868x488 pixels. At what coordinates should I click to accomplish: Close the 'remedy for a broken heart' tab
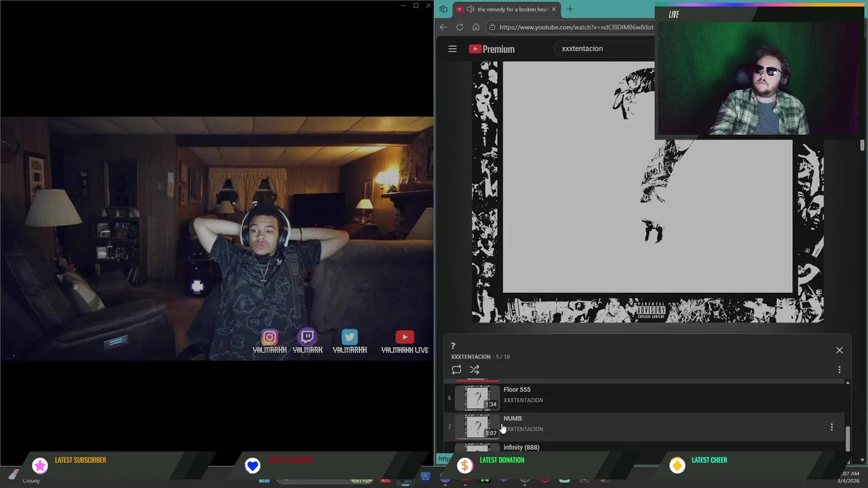point(553,9)
